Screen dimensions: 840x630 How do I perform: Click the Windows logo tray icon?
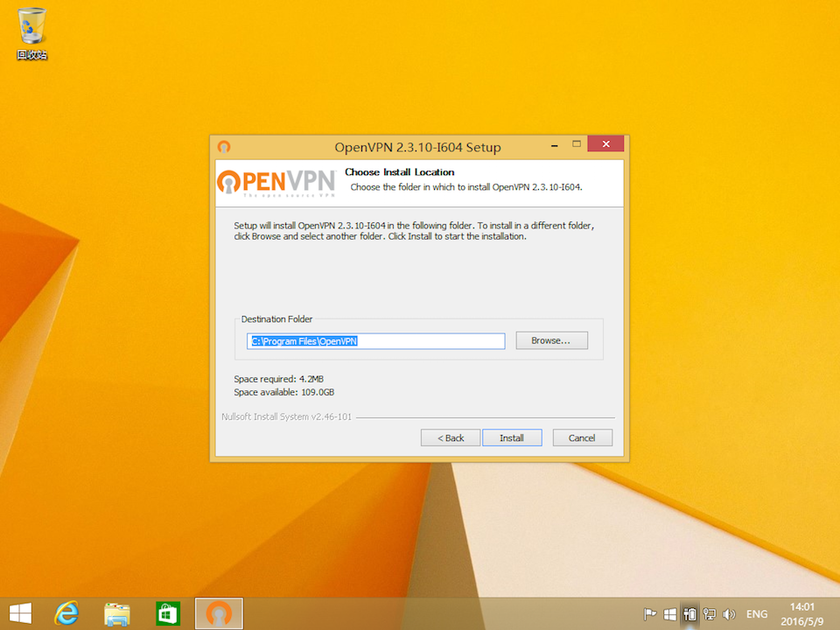click(x=669, y=614)
